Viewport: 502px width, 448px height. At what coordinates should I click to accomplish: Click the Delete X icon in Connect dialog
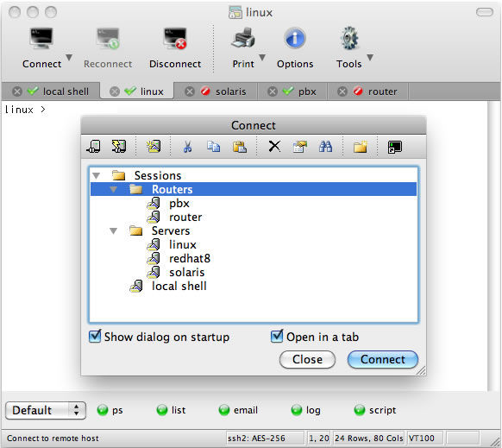[274, 147]
